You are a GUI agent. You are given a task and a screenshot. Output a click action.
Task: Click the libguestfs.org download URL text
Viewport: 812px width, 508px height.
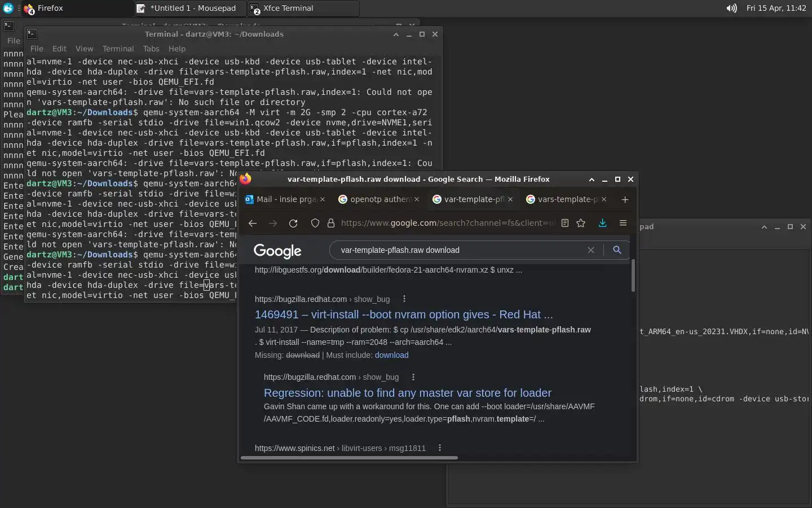(389, 270)
